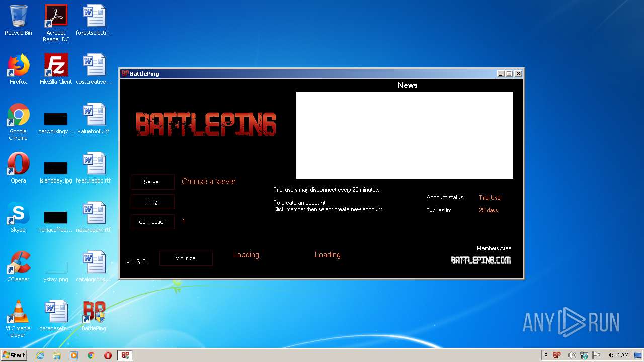The height and width of the screenshot is (362, 644).
Task: Click the Minimize button at bottom
Action: tap(186, 258)
